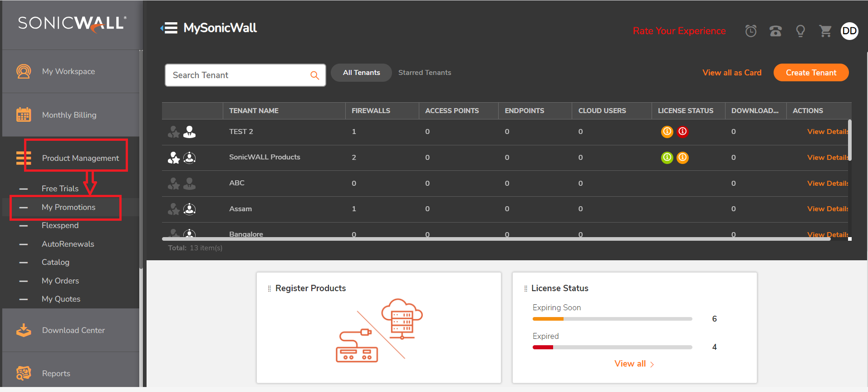This screenshot has height=392, width=868.
Task: Star the TEST 2 tenant
Action: [174, 132]
